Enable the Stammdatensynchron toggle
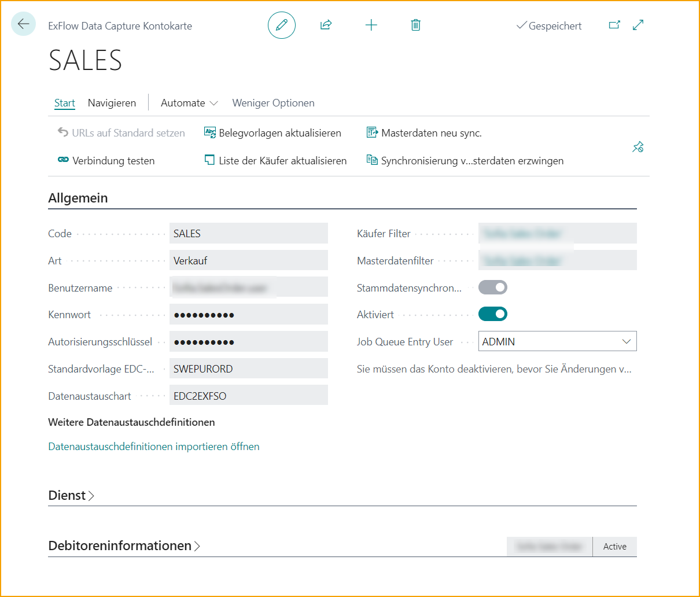 click(x=493, y=287)
